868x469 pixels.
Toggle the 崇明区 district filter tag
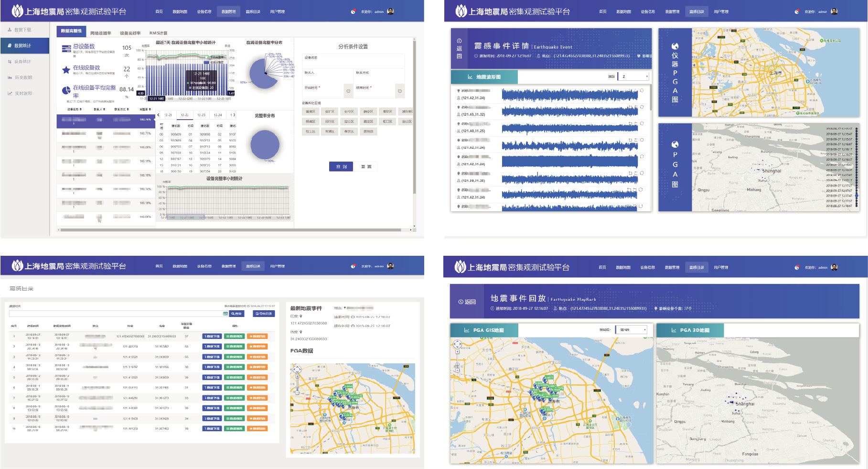pyautogui.click(x=368, y=131)
